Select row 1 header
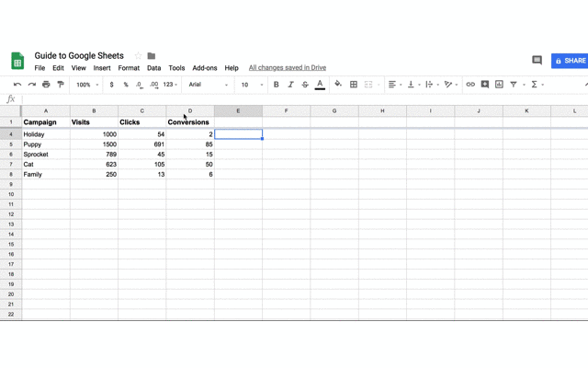This screenshot has height=368, width=588. pyautogui.click(x=11, y=122)
